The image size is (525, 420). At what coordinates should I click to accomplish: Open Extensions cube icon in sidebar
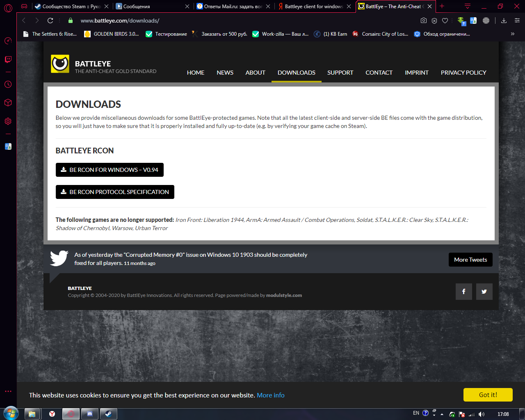[8, 103]
